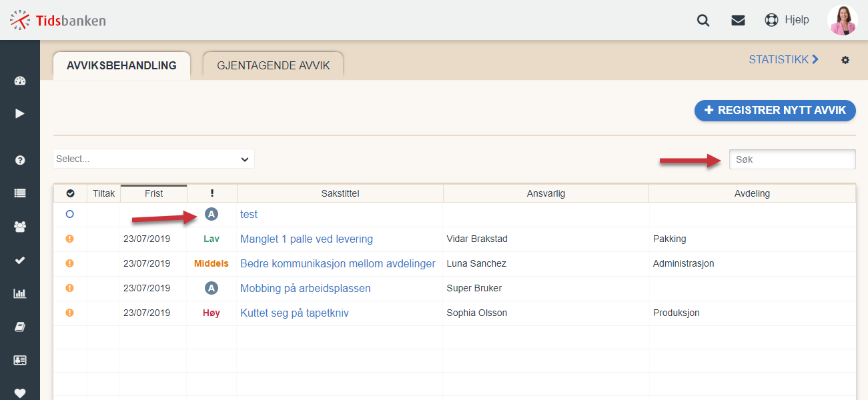Open settings gear next to Statistikk

pyautogui.click(x=845, y=60)
